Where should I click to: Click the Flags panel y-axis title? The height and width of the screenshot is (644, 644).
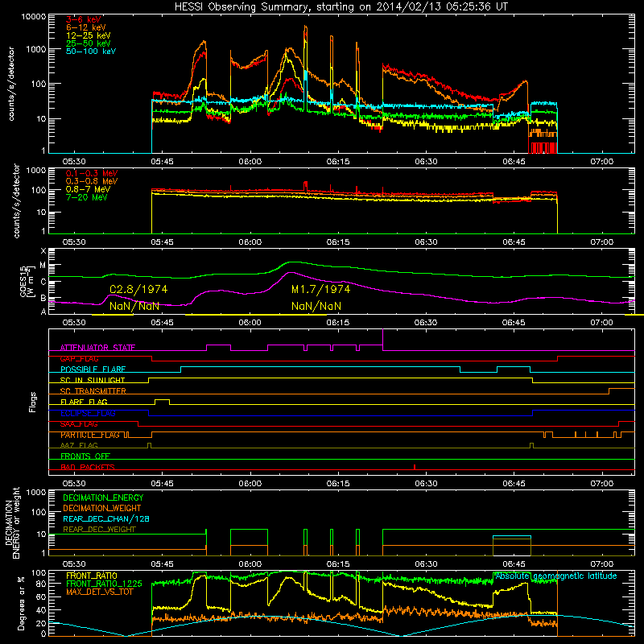pos(32,402)
